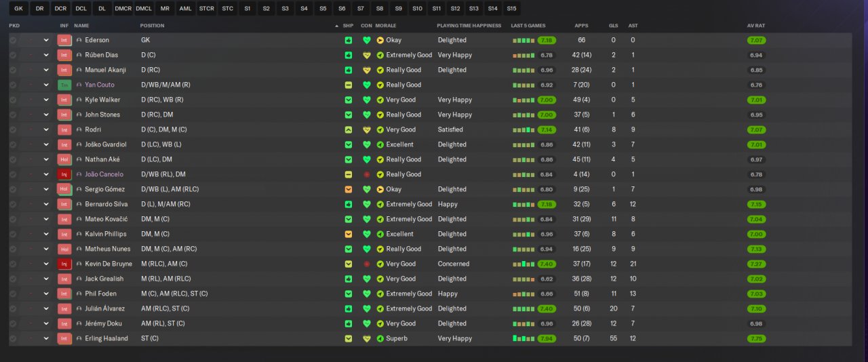This screenshot has height=362, width=868.
Task: Open Manuel Akanji's position selection dropdown
Action: click(46, 70)
